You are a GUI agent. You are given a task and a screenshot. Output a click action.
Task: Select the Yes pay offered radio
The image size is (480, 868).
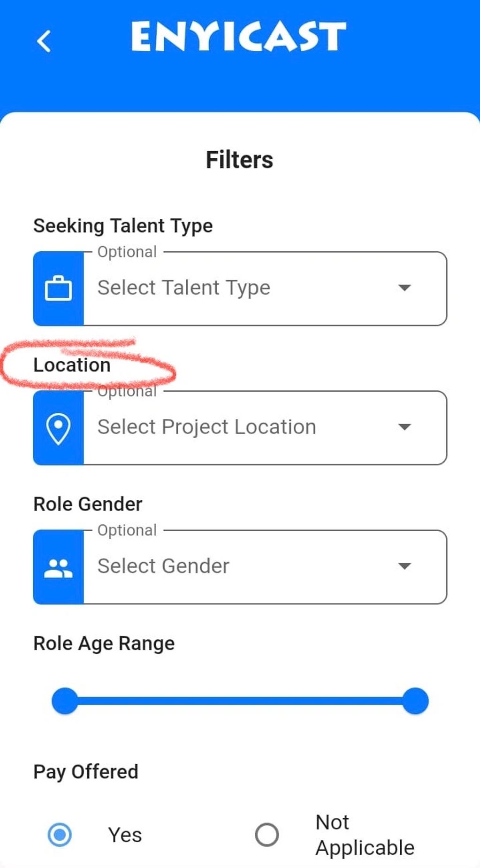[x=60, y=835]
